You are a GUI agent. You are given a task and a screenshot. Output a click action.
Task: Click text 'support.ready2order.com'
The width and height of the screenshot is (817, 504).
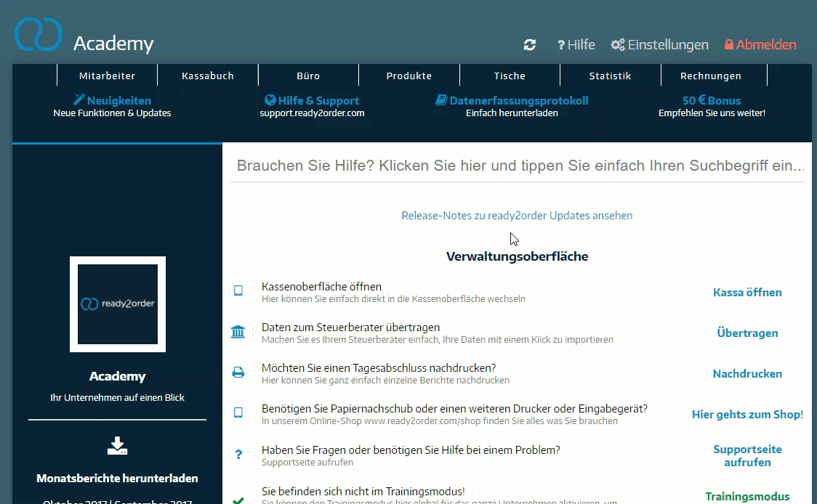pyautogui.click(x=312, y=113)
